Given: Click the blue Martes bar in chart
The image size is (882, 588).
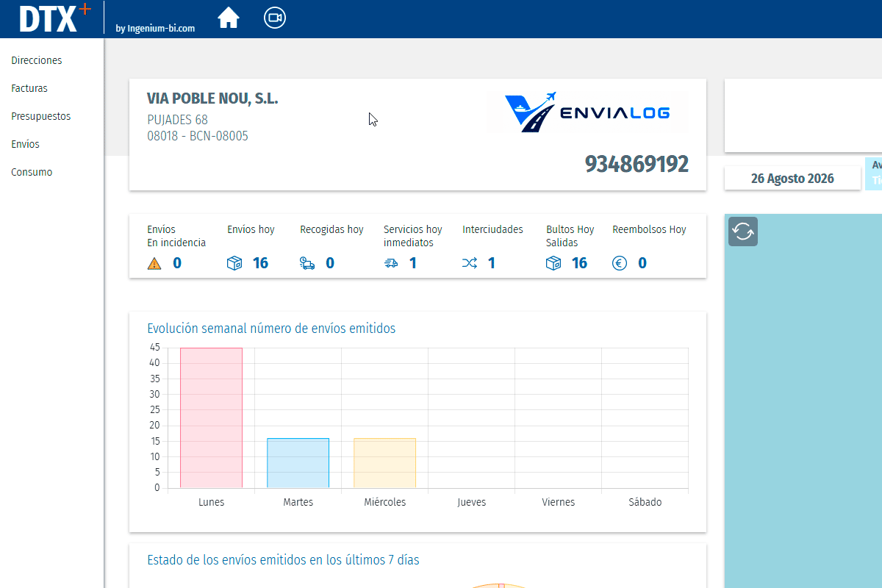Looking at the screenshot, I should pos(298,463).
